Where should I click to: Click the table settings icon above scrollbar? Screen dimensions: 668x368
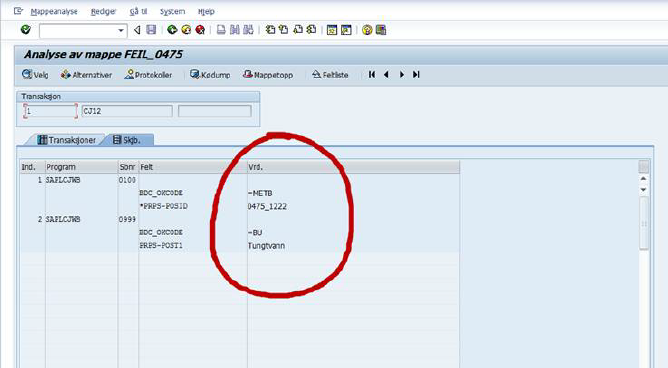tap(644, 167)
